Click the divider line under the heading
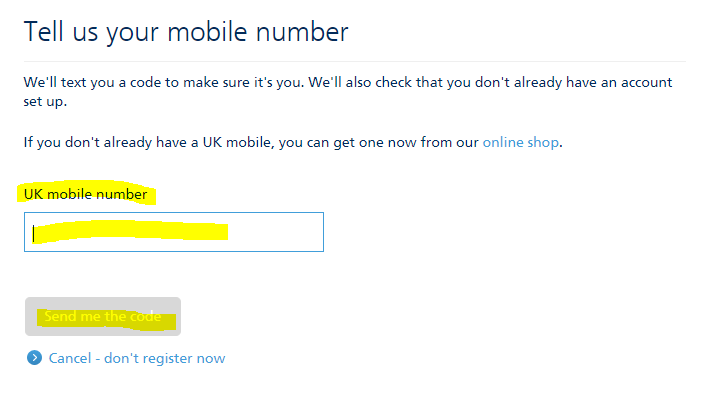The image size is (712, 395). pos(355,61)
